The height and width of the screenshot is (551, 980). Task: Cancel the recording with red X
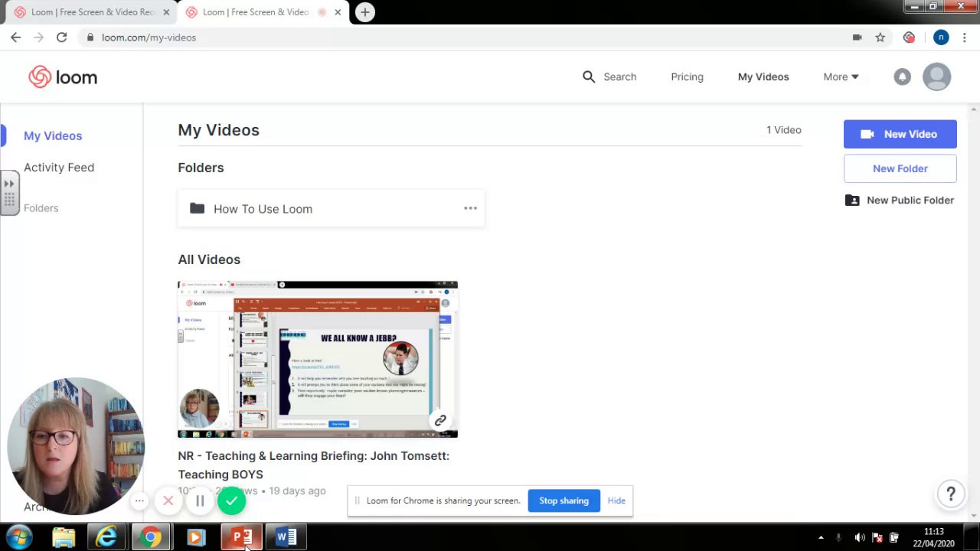pos(168,501)
